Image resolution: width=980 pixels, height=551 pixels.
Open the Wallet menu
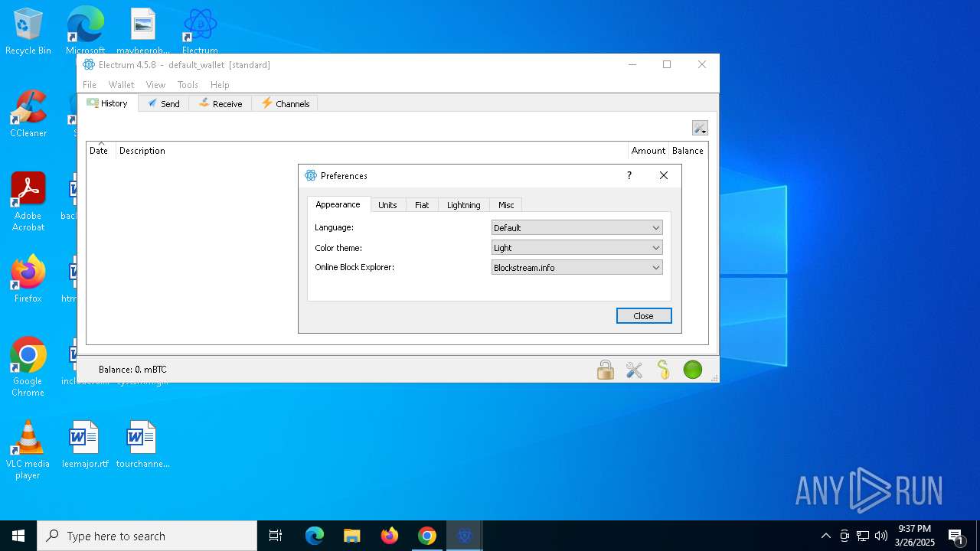121,85
